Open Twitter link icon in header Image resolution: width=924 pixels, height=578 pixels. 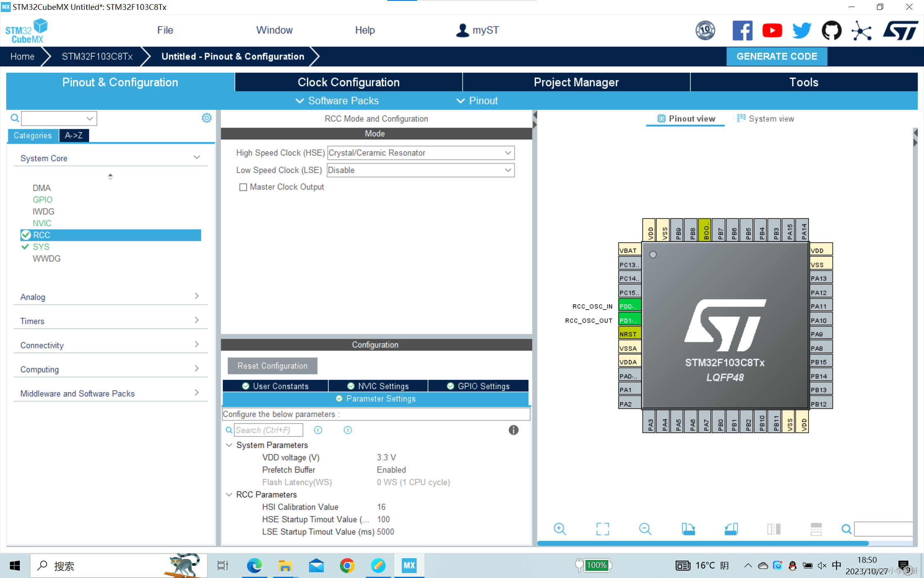[x=802, y=31]
